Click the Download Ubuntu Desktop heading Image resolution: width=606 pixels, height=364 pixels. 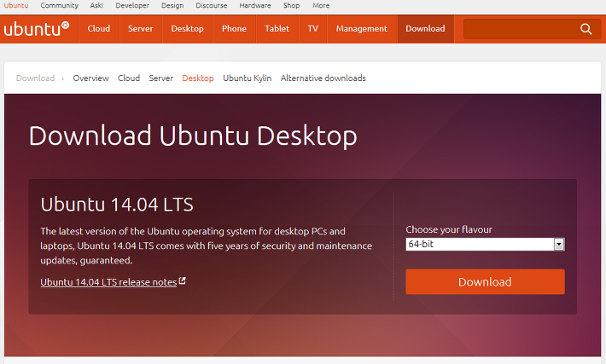193,136
